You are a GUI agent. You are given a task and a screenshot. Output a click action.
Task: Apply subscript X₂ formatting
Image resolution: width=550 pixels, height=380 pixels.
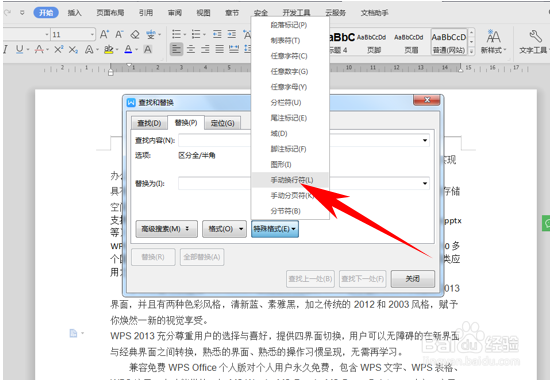coord(73,49)
